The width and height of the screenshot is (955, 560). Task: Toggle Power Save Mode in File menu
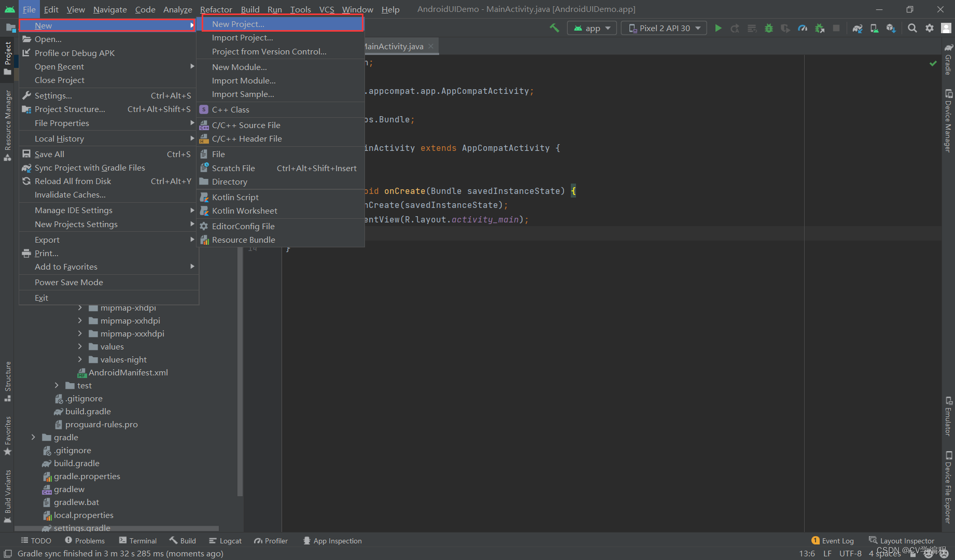[x=108, y=282]
